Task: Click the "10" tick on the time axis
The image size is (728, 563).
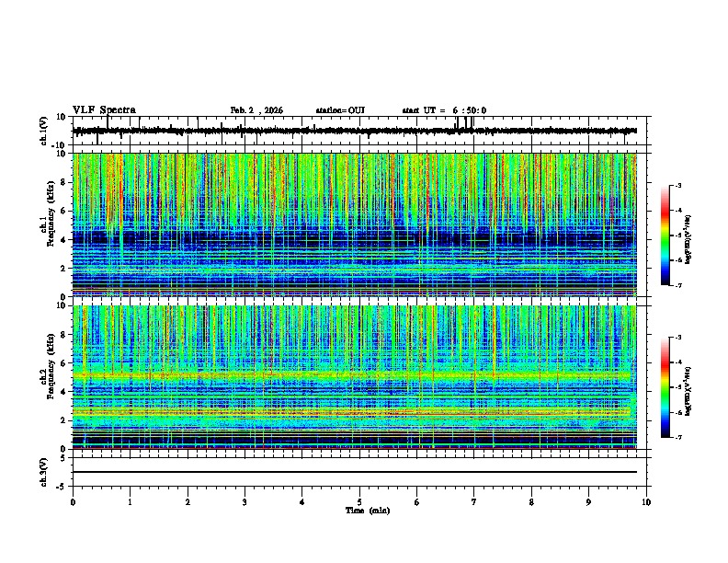Action: [x=646, y=502]
